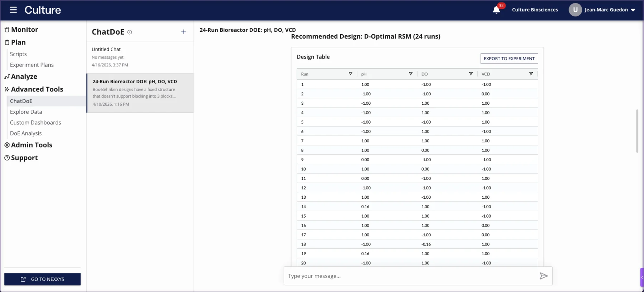Image resolution: width=644 pixels, height=292 pixels.
Task: Select pH value 0.16 in run 14
Action: point(365,207)
